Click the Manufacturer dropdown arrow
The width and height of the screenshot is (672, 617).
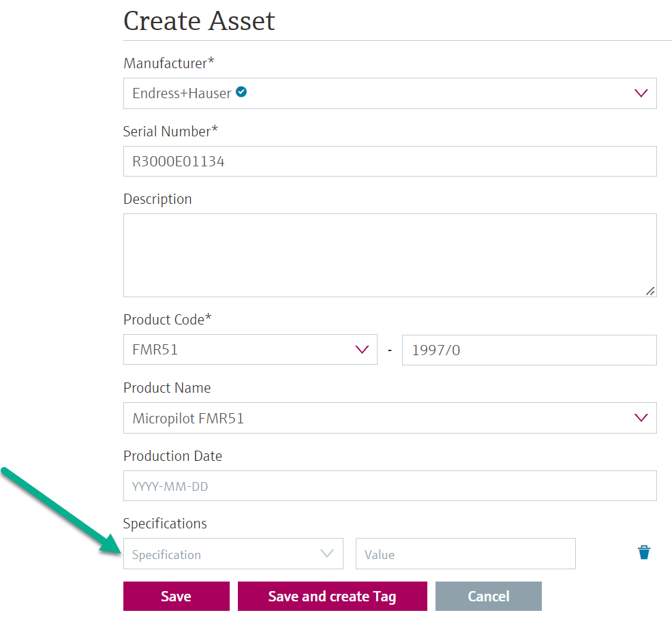(641, 93)
